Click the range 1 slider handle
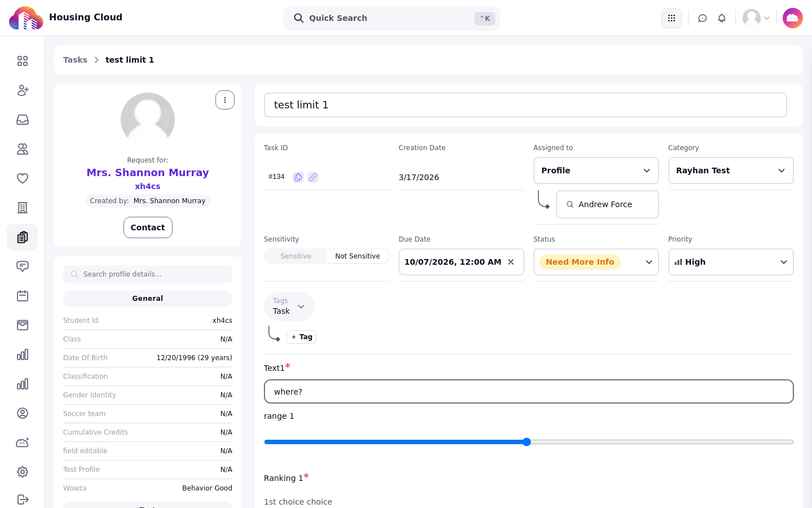The height and width of the screenshot is (508, 812). tap(527, 442)
